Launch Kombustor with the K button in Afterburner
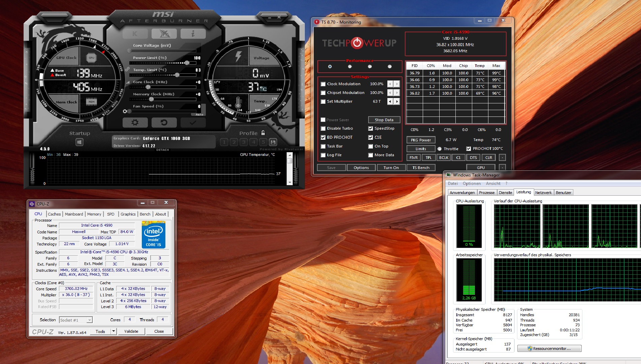Screen dimensions: 641x364 click(135, 34)
